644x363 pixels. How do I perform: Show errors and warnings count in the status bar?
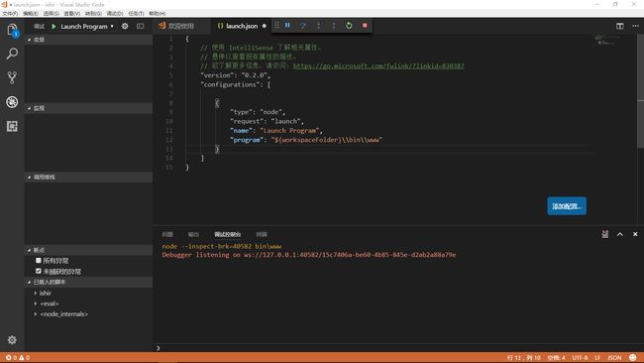click(x=17, y=358)
